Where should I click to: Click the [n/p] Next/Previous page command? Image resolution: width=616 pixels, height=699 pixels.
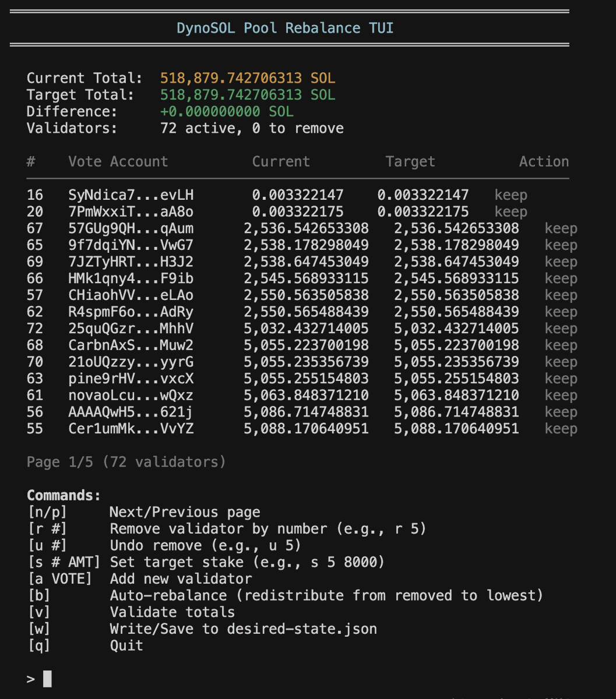143,513
